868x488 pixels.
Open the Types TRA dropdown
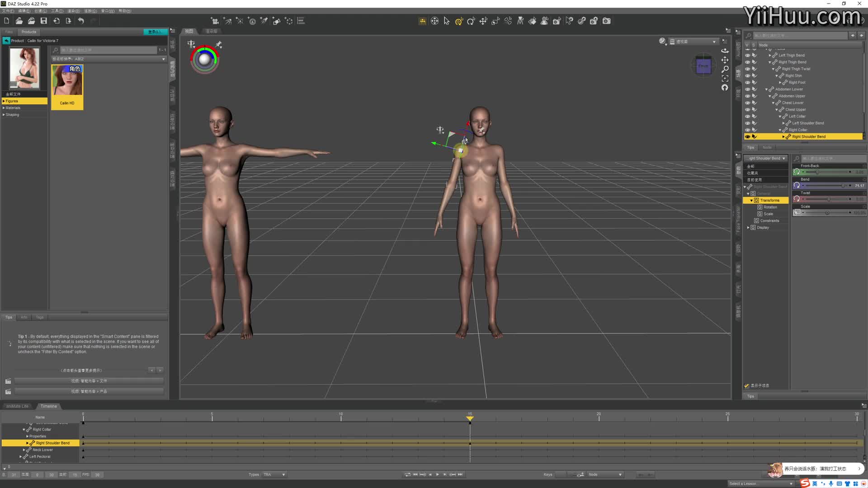click(274, 474)
